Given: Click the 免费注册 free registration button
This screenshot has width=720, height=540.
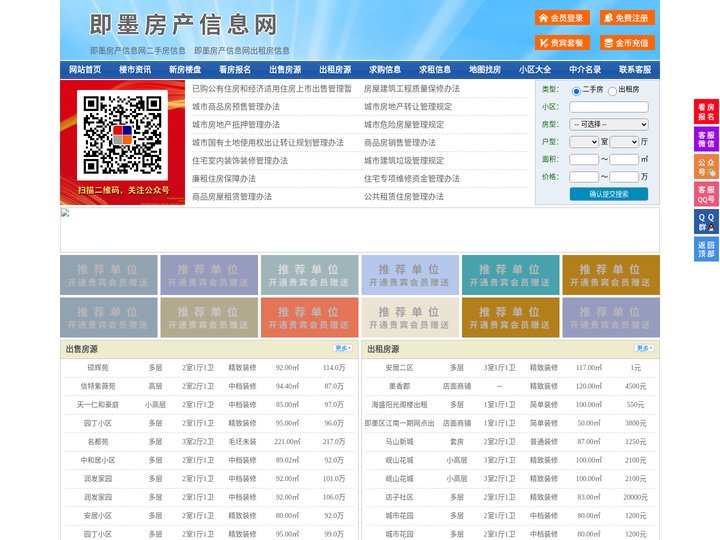Looking at the screenshot, I should (627, 18).
